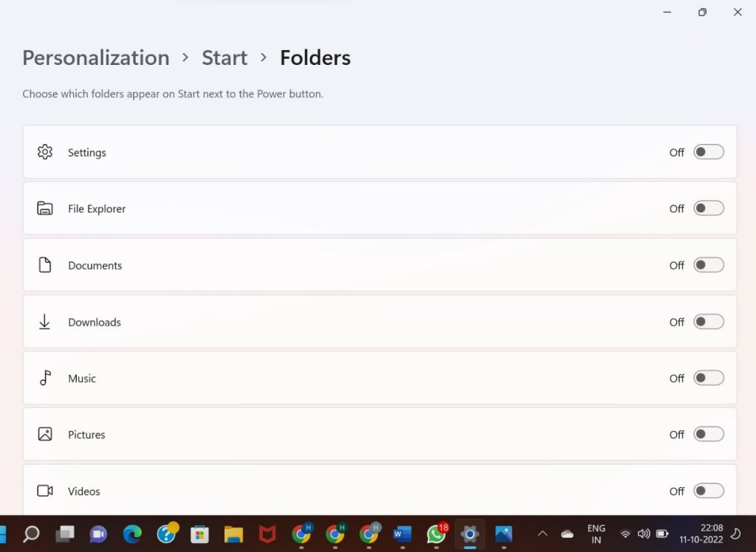
Task: Show hidden icons tray chevron
Action: click(x=543, y=534)
